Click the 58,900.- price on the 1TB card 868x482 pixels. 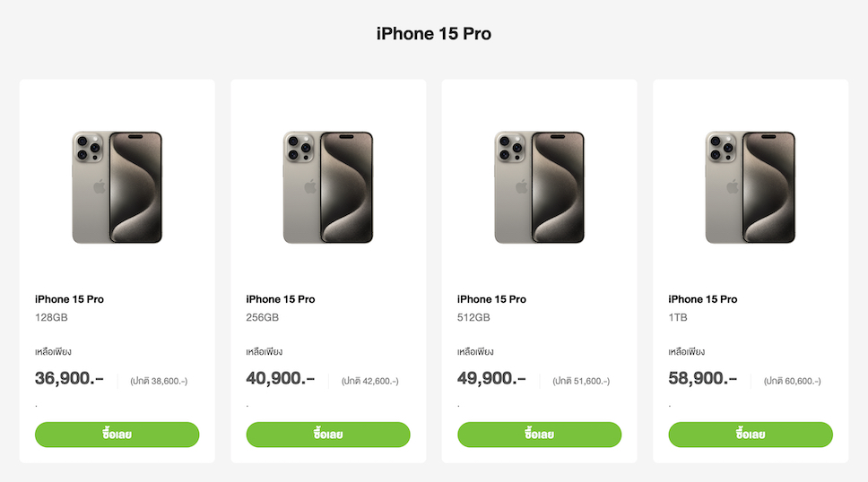pyautogui.click(x=702, y=378)
